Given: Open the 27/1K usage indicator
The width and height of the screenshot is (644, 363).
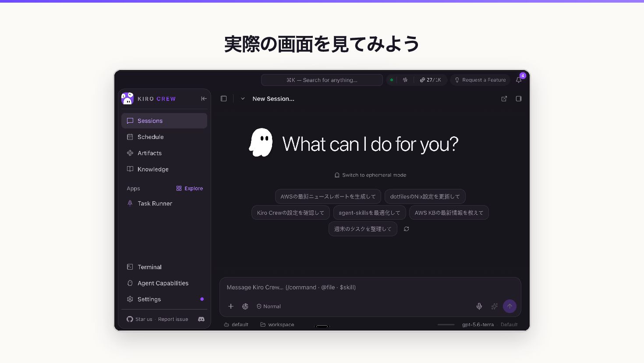Looking at the screenshot, I should tap(431, 80).
